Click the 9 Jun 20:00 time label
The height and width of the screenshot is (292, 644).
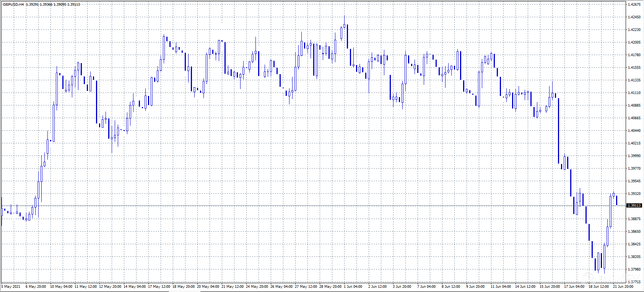475,287
